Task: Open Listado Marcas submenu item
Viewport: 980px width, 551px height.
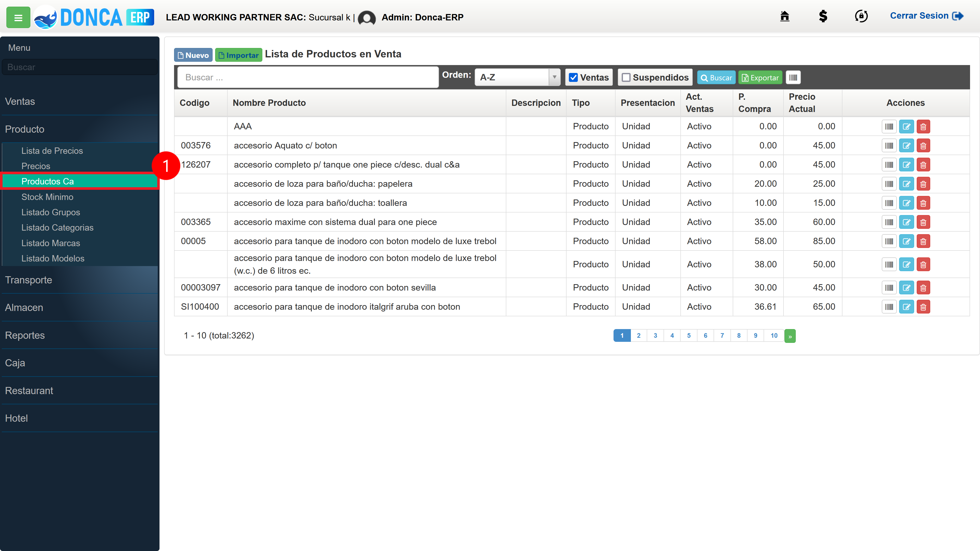Action: pos(51,243)
